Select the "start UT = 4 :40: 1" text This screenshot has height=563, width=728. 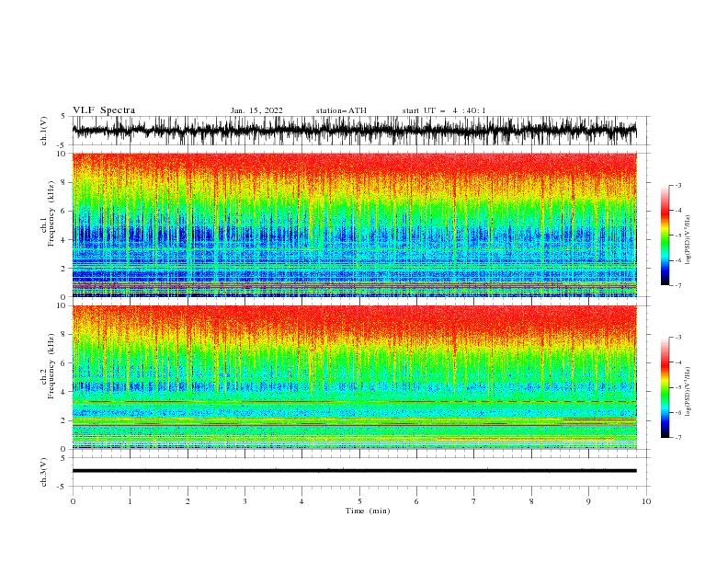[x=444, y=110]
